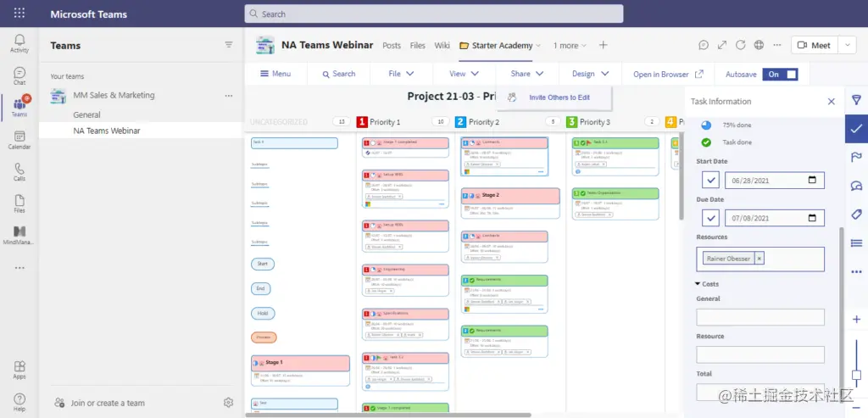
Task: Close the Task Information panel
Action: 831,101
